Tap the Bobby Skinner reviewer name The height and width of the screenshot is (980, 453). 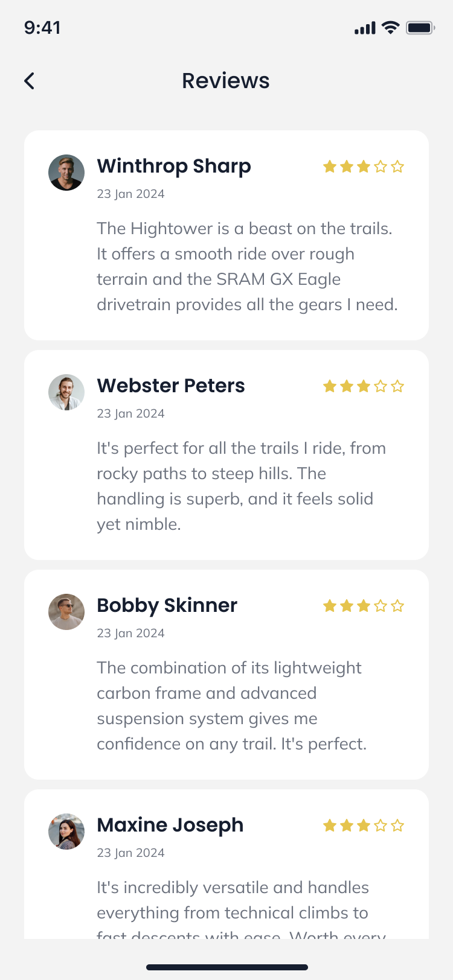coord(167,605)
